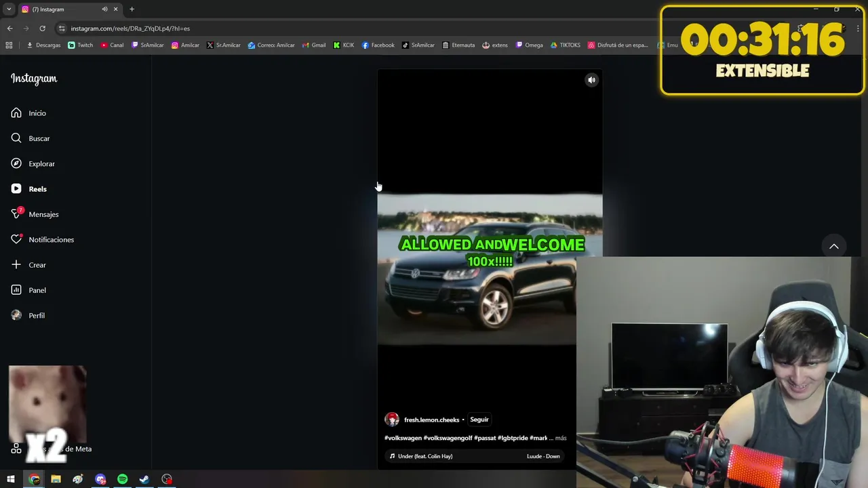This screenshot has width=868, height=488.
Task: Open Eternauta bookmark
Action: coord(458,45)
